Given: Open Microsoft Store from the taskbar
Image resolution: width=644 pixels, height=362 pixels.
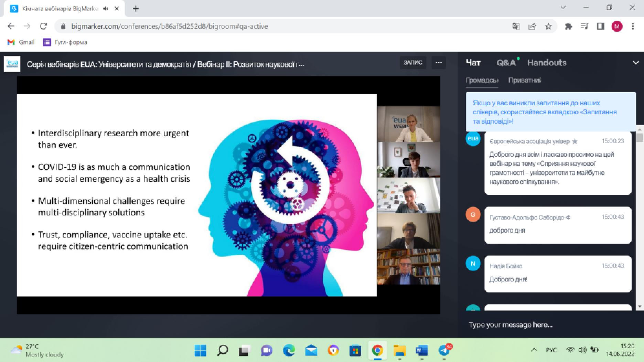Looking at the screenshot, I should (355, 351).
